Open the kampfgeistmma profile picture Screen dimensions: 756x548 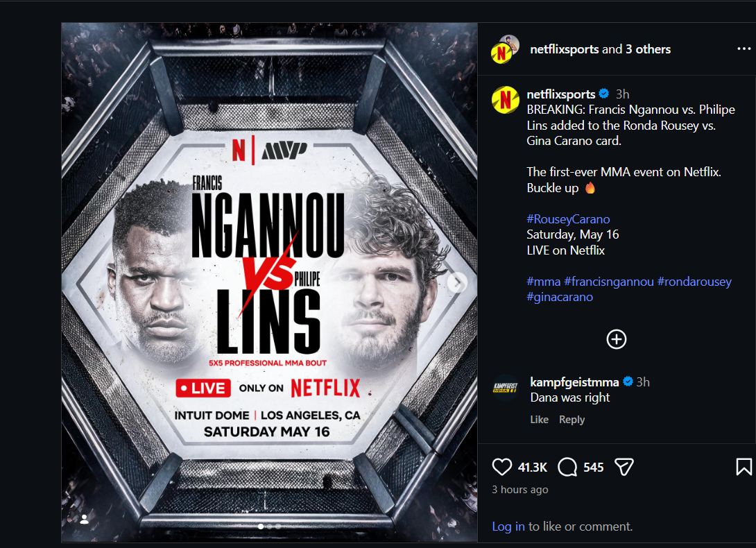[x=506, y=388]
